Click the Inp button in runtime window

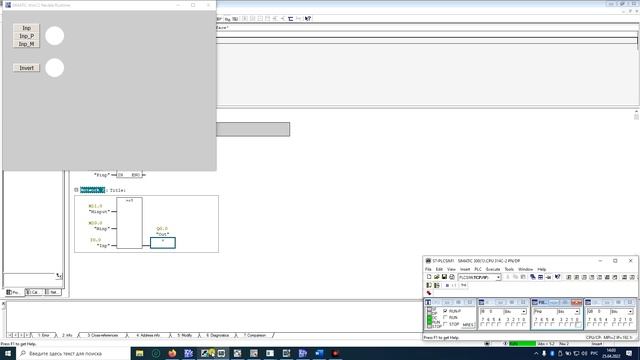pos(26,28)
